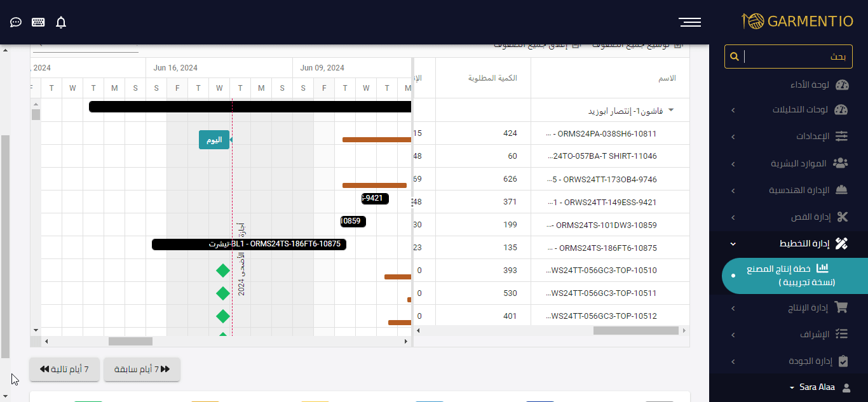Click the 10859 Gantt task bar
Viewport: 868px width, 402px height.
pos(353,221)
